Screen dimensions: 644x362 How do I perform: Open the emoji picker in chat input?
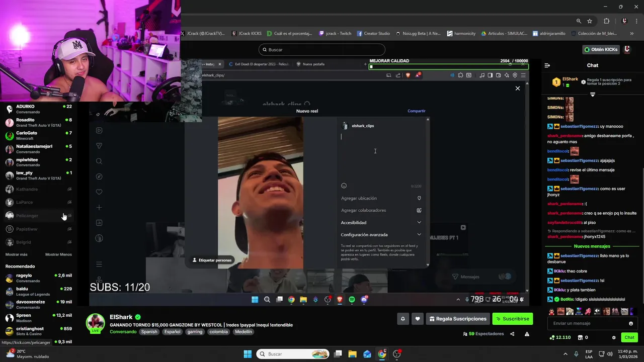click(x=631, y=323)
